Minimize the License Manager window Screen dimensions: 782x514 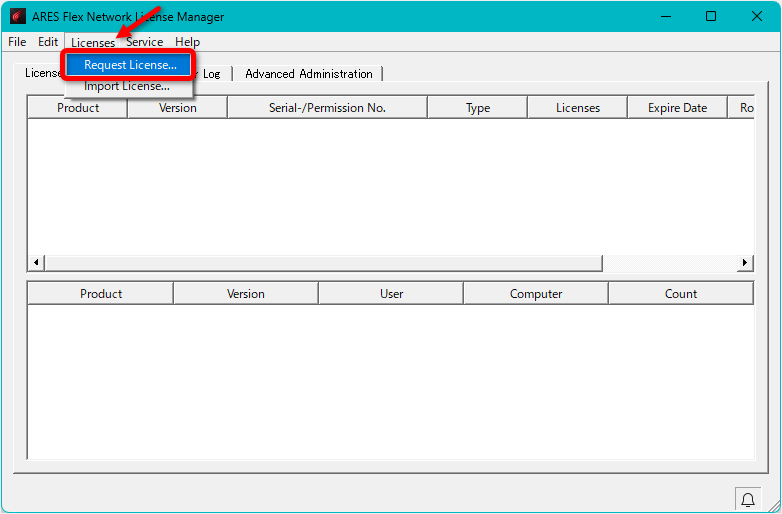[x=666, y=16]
